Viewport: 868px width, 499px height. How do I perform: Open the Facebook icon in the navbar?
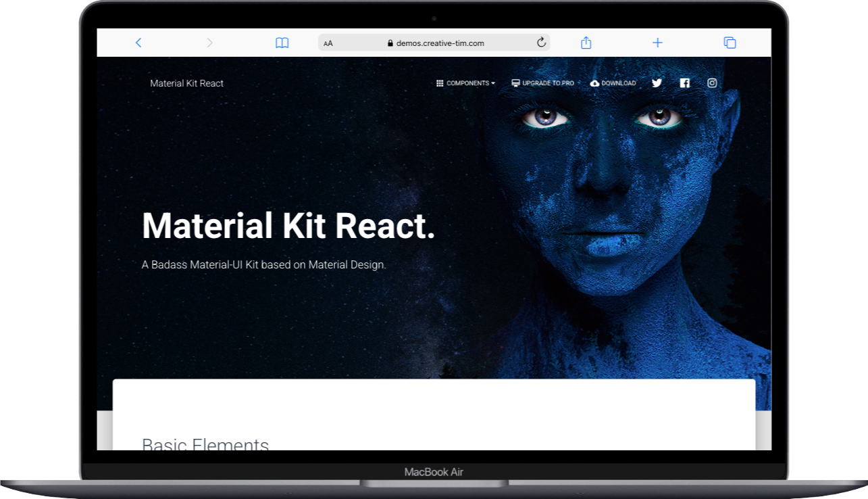click(684, 82)
